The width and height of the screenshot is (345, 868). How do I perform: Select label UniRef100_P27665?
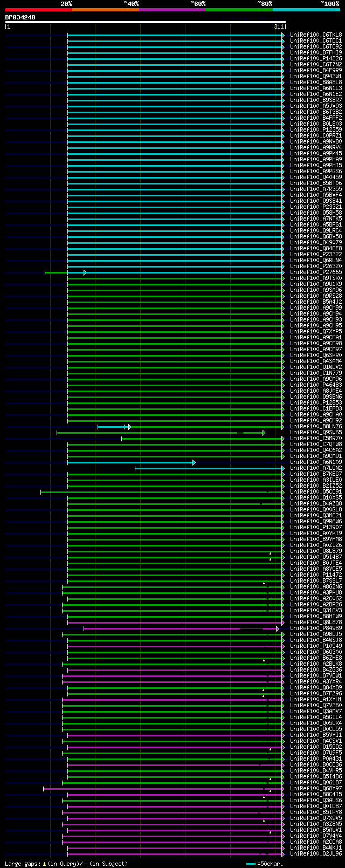(x=316, y=272)
